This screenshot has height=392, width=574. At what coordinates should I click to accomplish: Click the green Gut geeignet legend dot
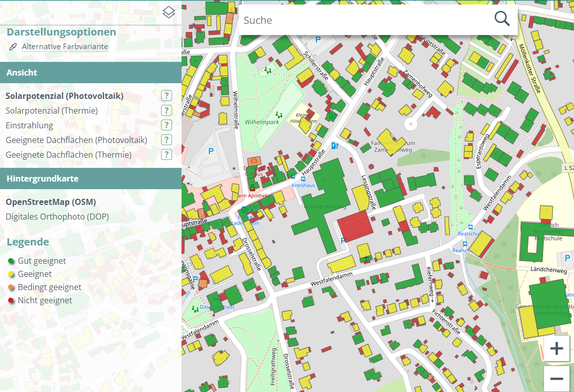[11, 261]
